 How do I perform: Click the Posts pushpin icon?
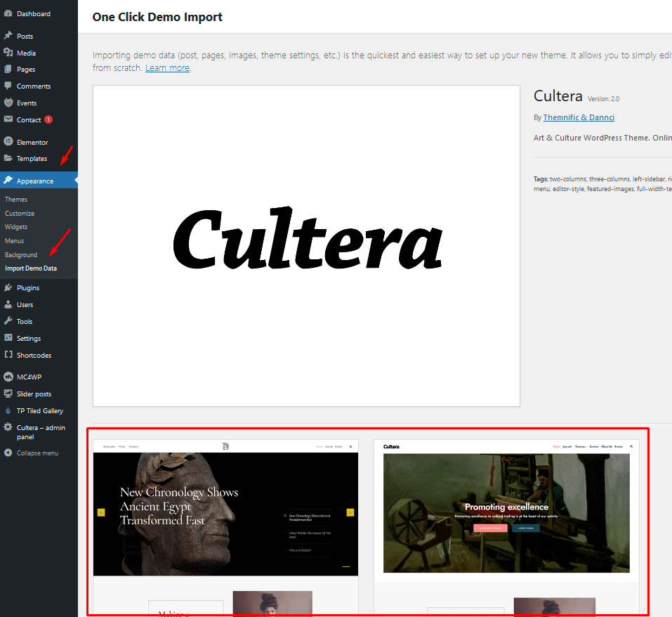coord(8,36)
